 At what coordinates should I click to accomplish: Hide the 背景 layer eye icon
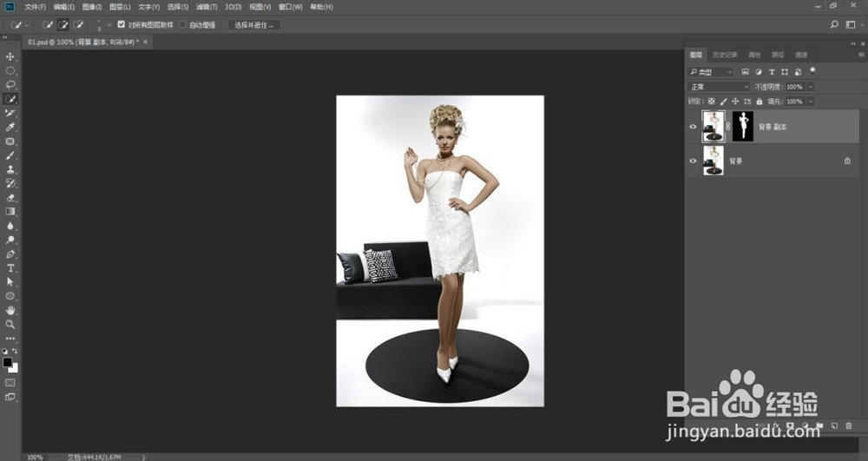693,161
